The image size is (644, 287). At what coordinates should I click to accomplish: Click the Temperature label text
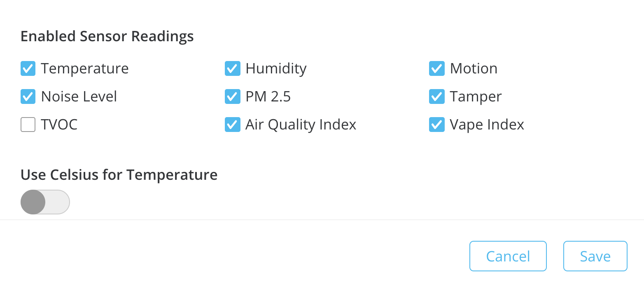pos(84,68)
